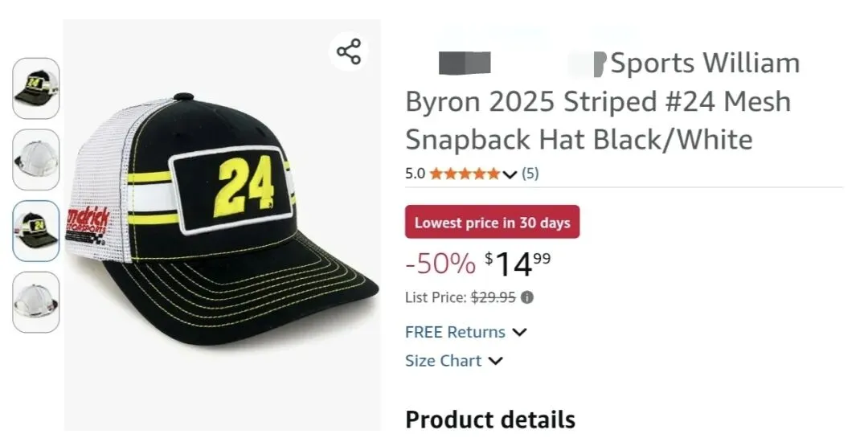The height and width of the screenshot is (438, 868).
Task: Expand the chevron next to FREE Returns
Action: click(519, 332)
